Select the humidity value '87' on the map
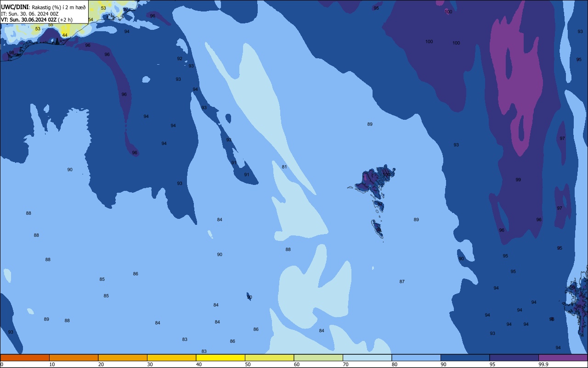This screenshot has width=588, height=368. (402, 282)
